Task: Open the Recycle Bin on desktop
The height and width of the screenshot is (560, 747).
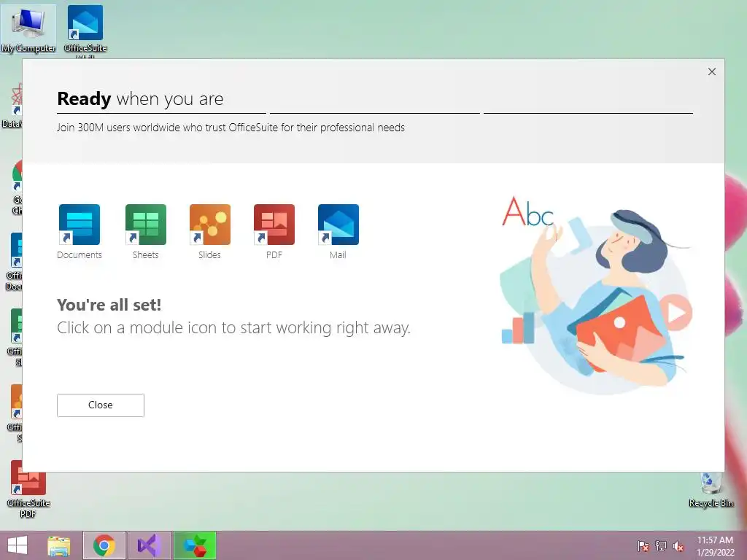Action: pos(711,489)
